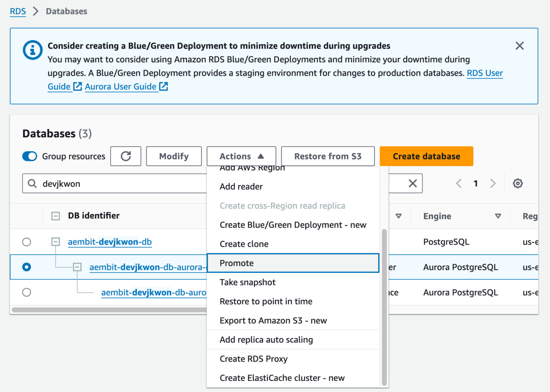Toggle off Group resources

[x=30, y=156]
